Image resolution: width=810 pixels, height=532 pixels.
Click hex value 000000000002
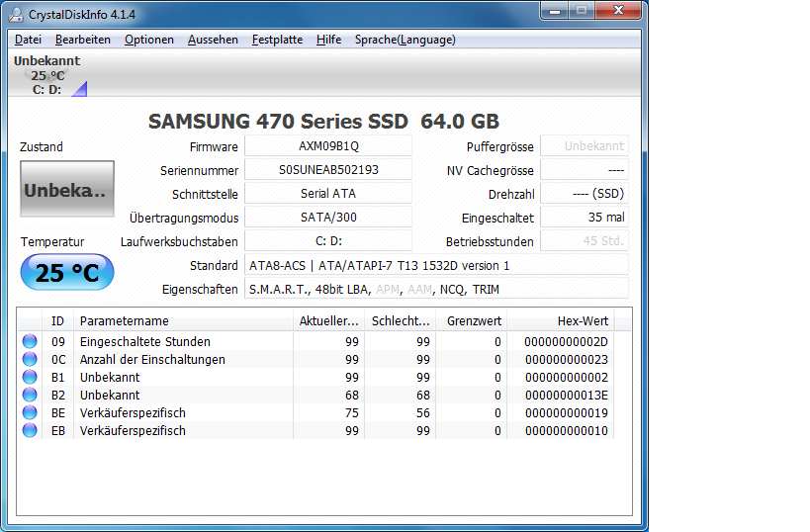click(566, 378)
